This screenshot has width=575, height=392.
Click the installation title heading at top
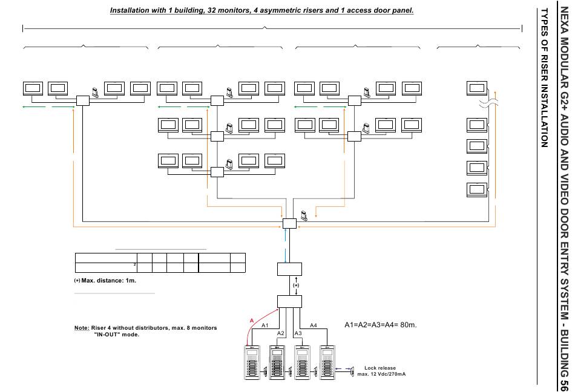[x=262, y=10]
